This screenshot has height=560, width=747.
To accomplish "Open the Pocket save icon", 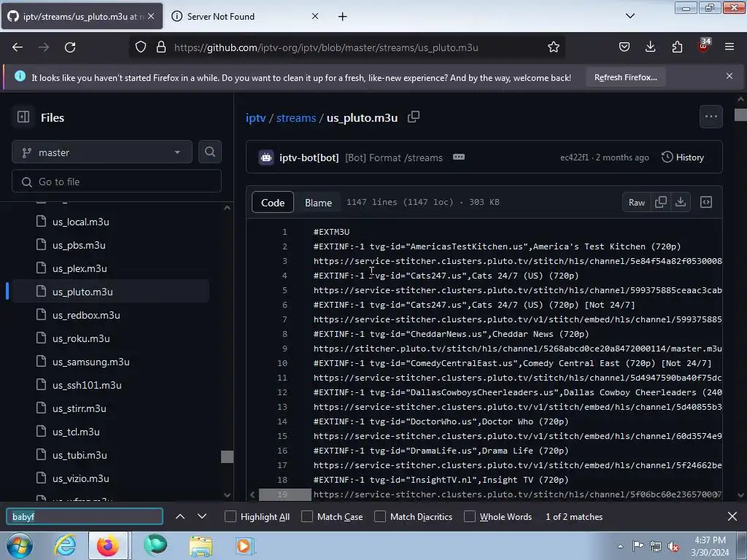I will 624,47.
